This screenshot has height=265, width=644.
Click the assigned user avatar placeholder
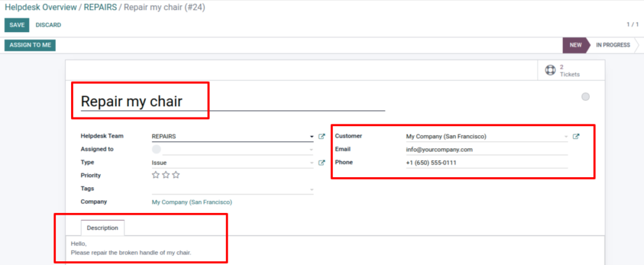157,149
